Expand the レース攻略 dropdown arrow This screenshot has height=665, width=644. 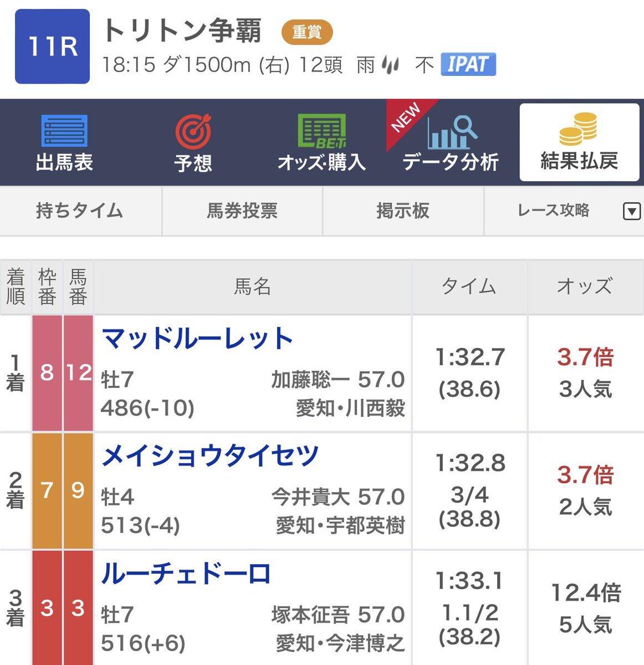[x=632, y=211]
